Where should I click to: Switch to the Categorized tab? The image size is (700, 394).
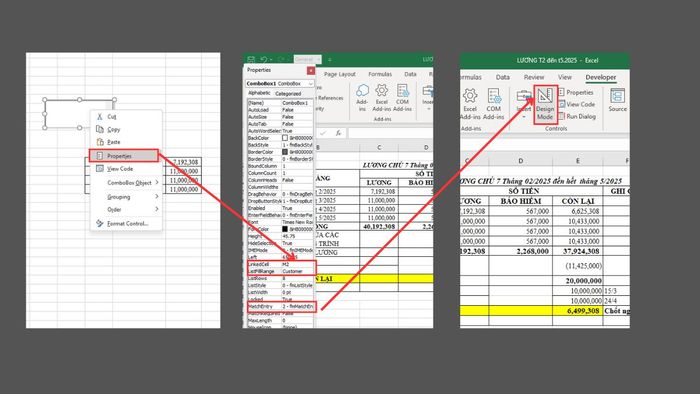point(288,94)
